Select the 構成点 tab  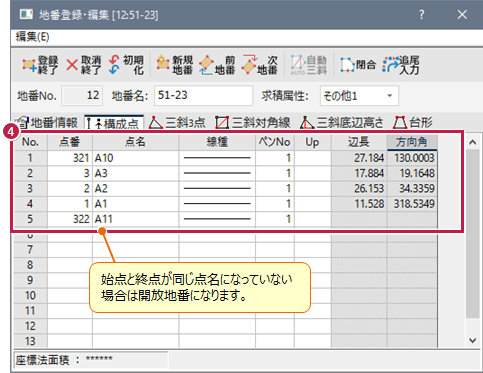point(114,123)
